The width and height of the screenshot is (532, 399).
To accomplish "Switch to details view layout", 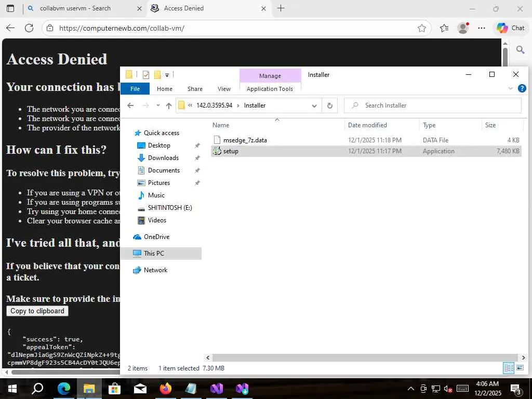I will pos(509,368).
